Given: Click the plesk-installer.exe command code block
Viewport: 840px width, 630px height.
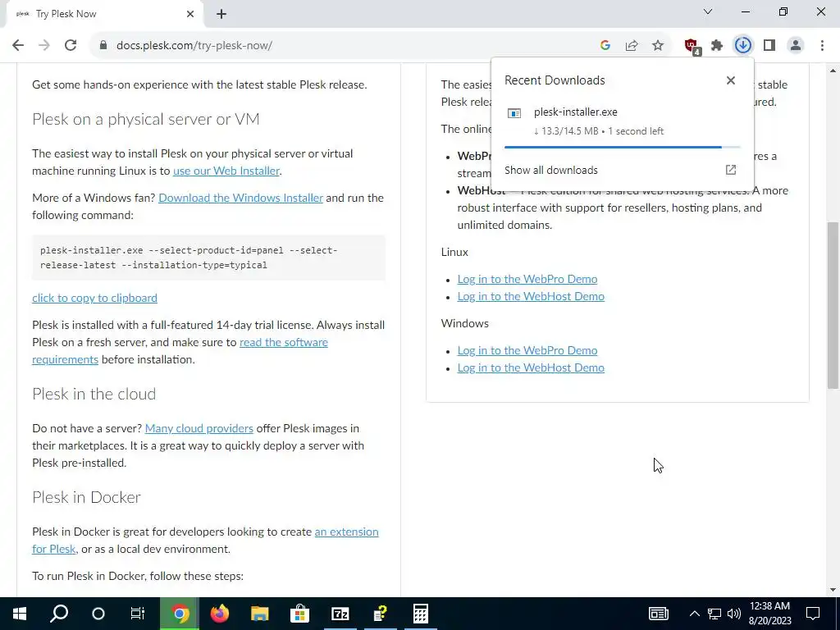Looking at the screenshot, I should tap(208, 258).
